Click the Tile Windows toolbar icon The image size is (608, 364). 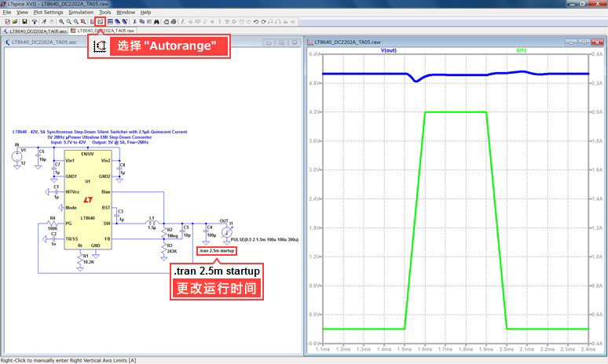[x=109, y=21]
